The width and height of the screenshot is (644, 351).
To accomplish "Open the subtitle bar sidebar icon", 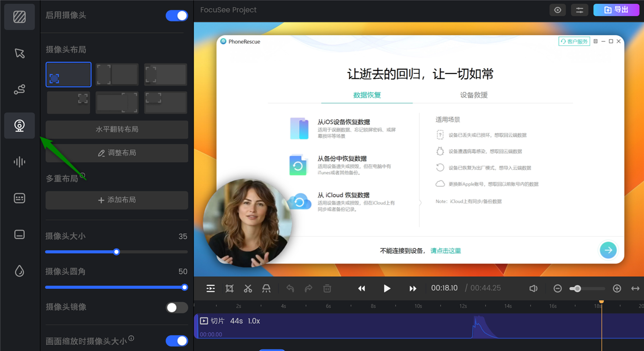I will pos(19,234).
